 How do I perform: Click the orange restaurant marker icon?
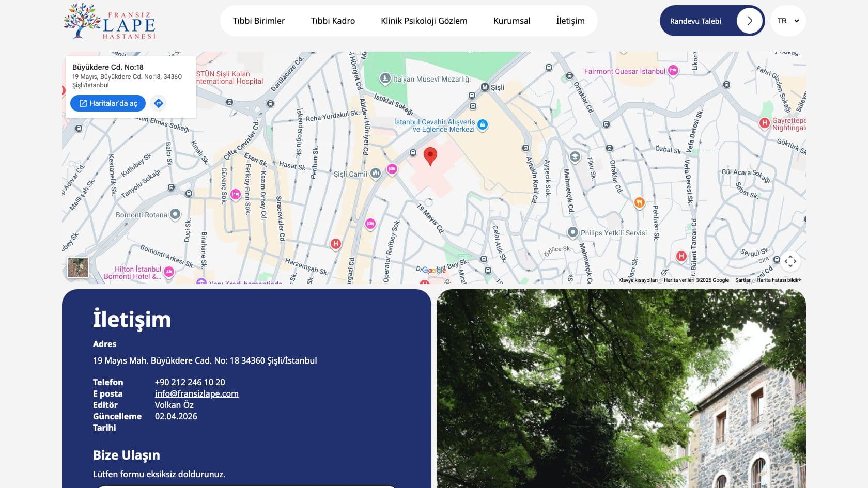[639, 202]
